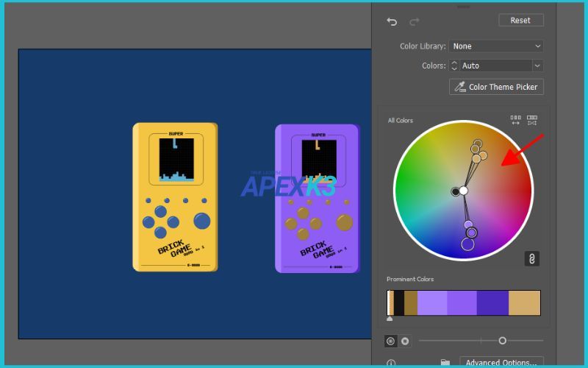The image size is (588, 368).
Task: Activate the Color Theme Picker button
Action: coord(496,87)
